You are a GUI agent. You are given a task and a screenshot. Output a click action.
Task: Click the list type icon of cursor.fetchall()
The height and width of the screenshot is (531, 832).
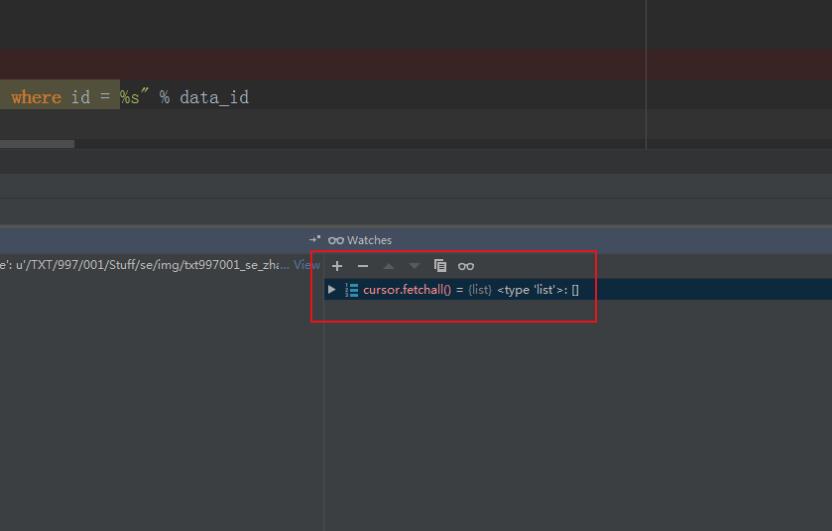pyautogui.click(x=352, y=290)
